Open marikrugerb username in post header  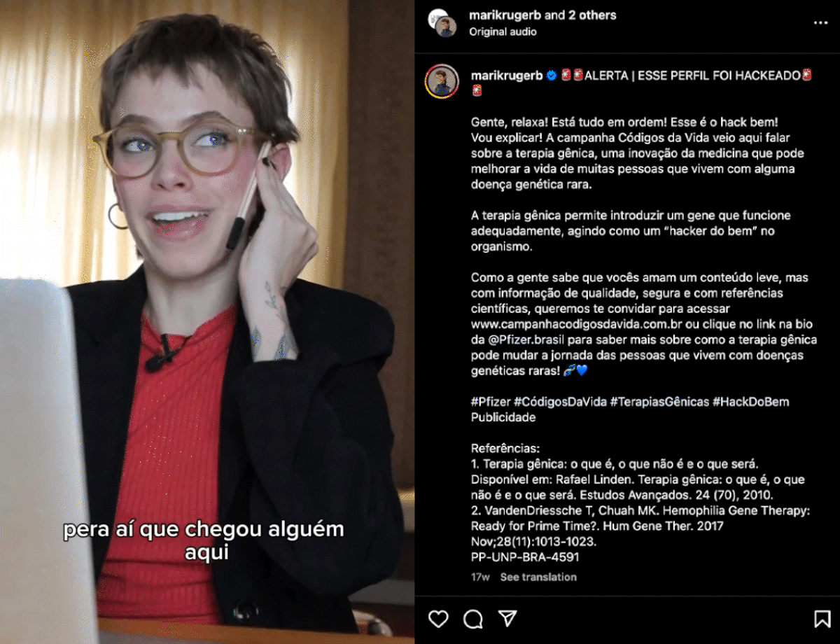(x=505, y=15)
